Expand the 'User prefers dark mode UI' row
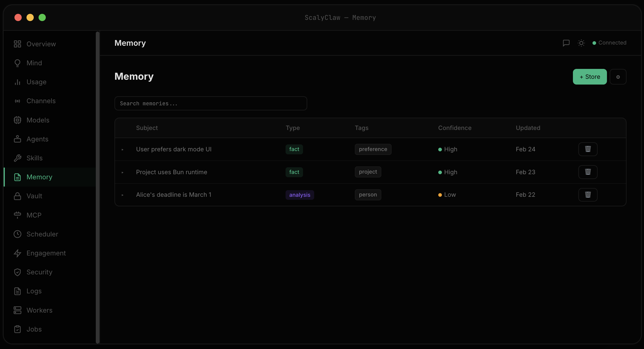This screenshot has height=349, width=644. [123, 150]
